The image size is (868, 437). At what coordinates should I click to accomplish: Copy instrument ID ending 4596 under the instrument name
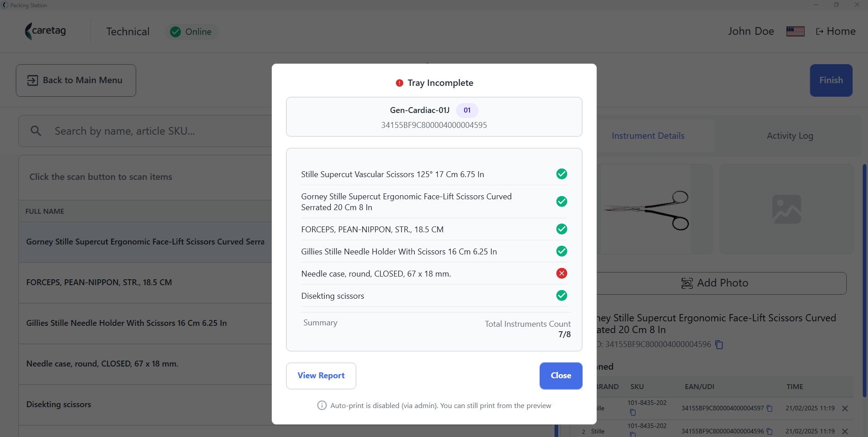click(719, 345)
